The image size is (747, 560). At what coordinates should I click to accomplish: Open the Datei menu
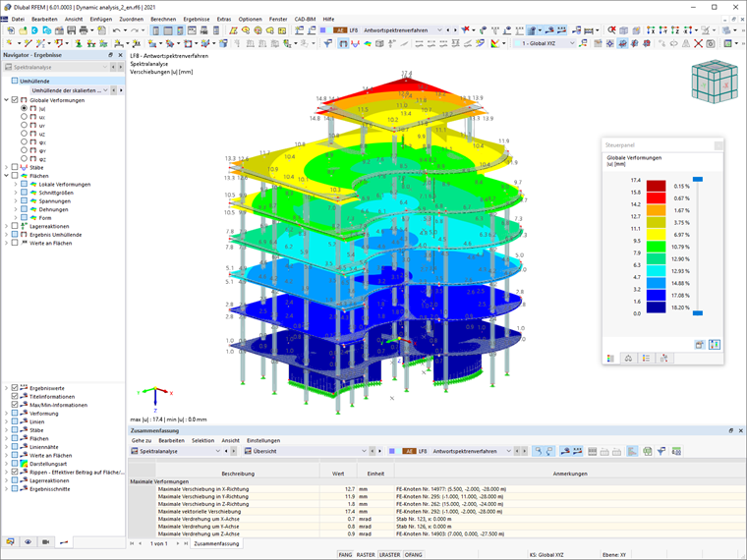coord(18,19)
